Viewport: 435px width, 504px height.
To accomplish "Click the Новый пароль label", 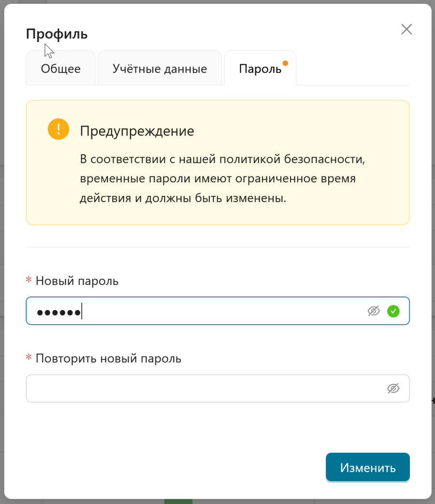I will tap(77, 281).
